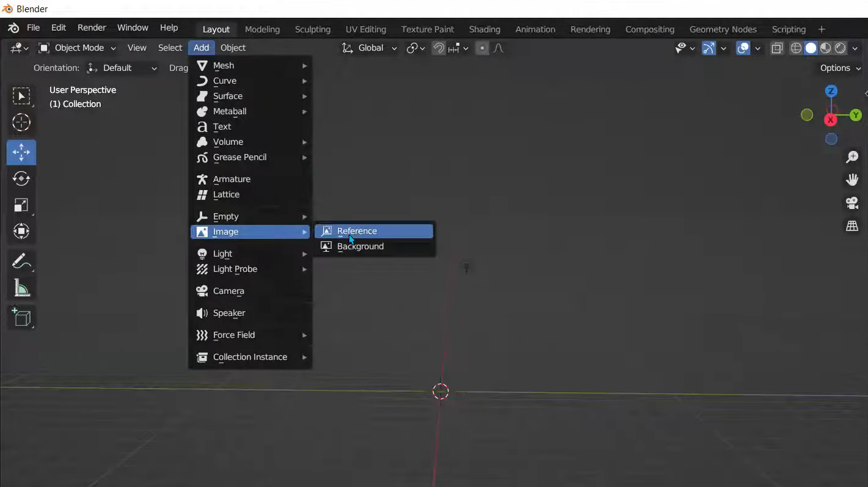Viewport: 868px width, 487px height.
Task: Toggle show overlays button
Action: click(743, 48)
